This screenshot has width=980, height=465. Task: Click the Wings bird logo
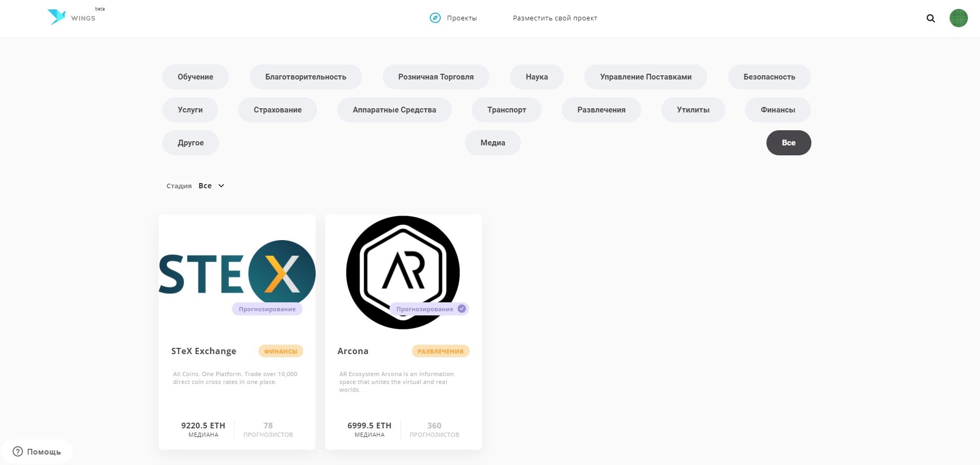coord(57,17)
